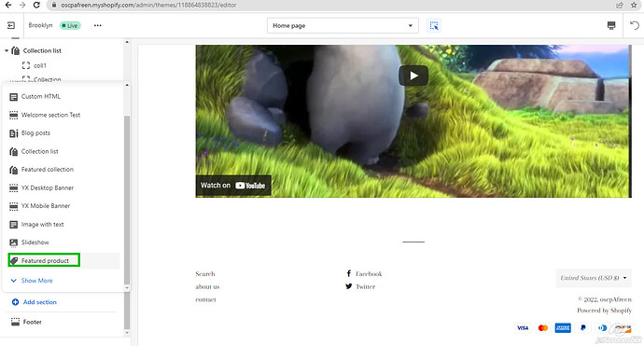Viewport: 644px width, 346px height.
Task: Toggle the section inspector tool
Action: pyautogui.click(x=434, y=25)
